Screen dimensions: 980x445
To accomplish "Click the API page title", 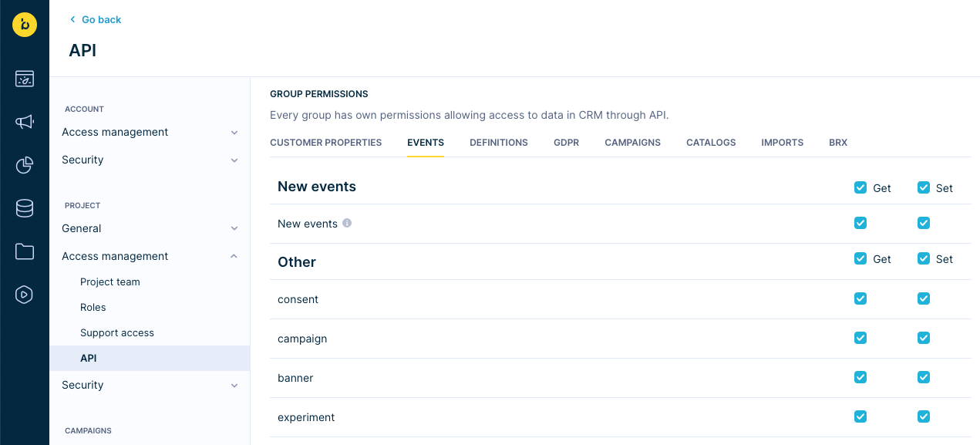I will coord(83,50).
